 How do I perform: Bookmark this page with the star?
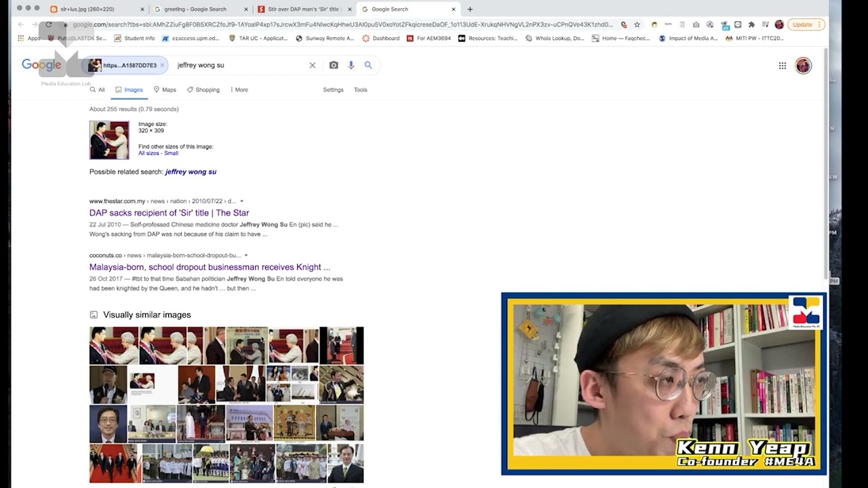[x=637, y=24]
